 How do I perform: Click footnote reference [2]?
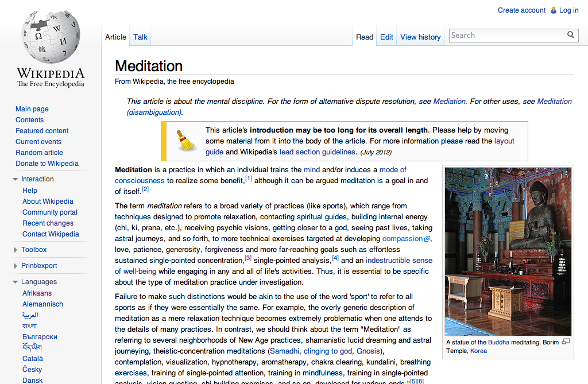pyautogui.click(x=145, y=189)
